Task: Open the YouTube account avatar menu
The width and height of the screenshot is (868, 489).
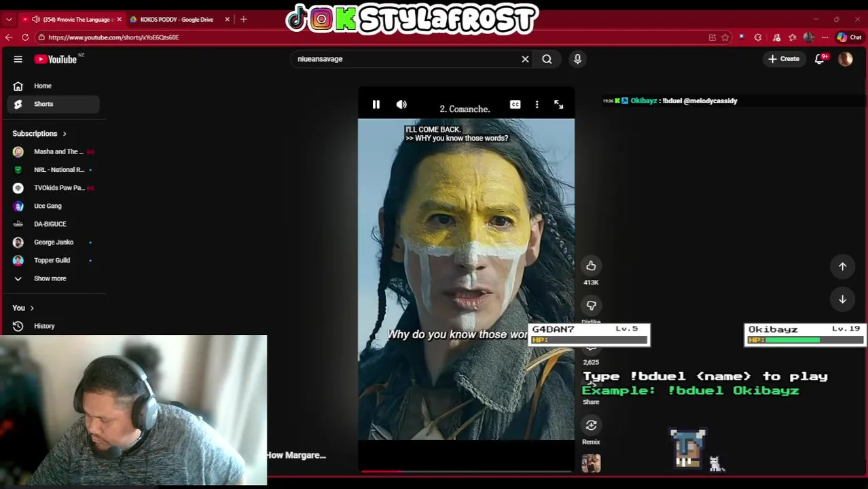Action: pos(846,59)
